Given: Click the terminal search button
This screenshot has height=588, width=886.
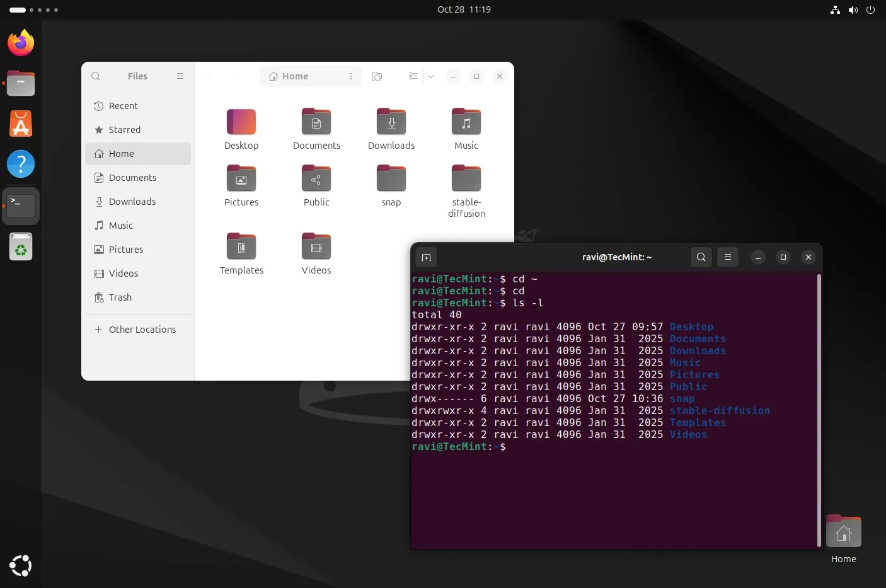Looking at the screenshot, I should tap(701, 257).
